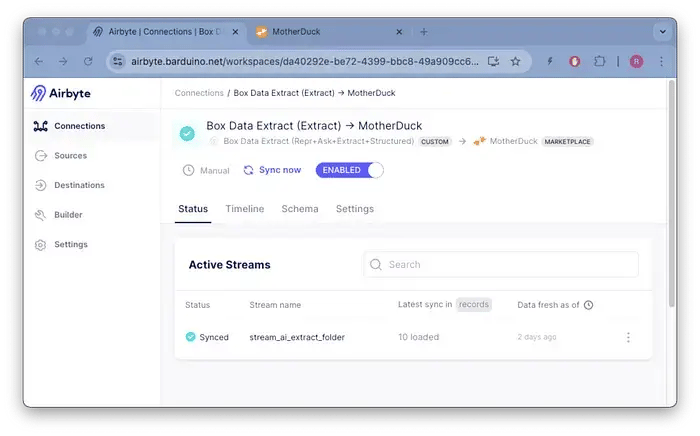Reload the page
Screen dimensions: 700x436
coord(88,61)
